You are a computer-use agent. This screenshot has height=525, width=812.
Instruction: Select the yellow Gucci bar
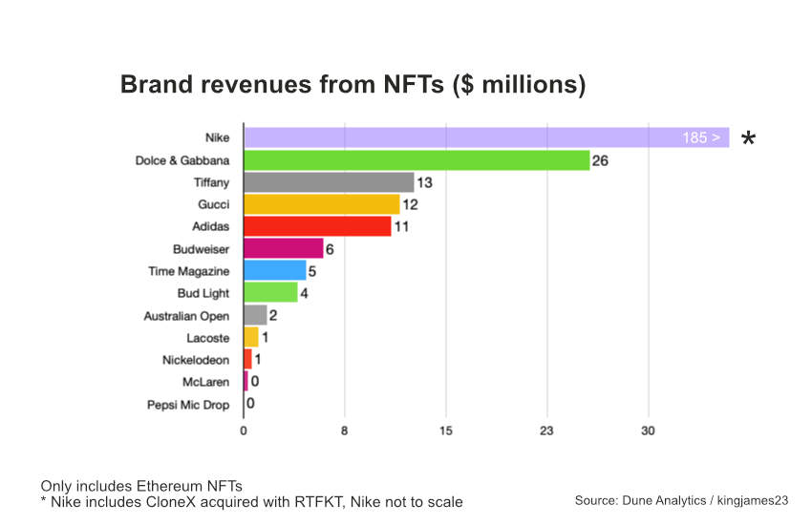point(322,204)
